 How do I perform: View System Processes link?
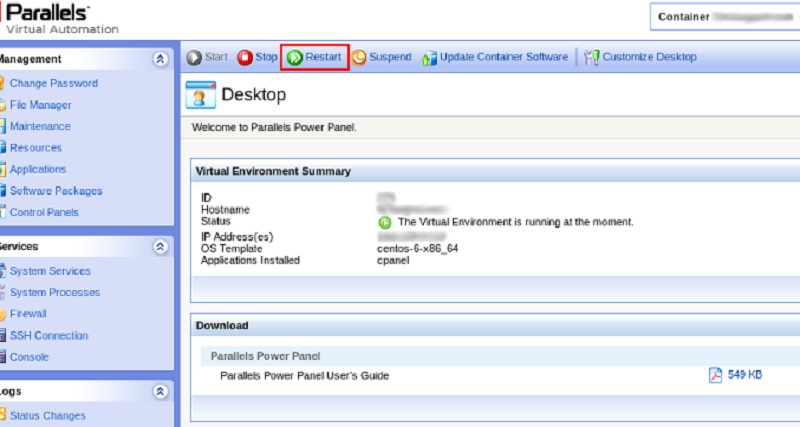pos(55,292)
